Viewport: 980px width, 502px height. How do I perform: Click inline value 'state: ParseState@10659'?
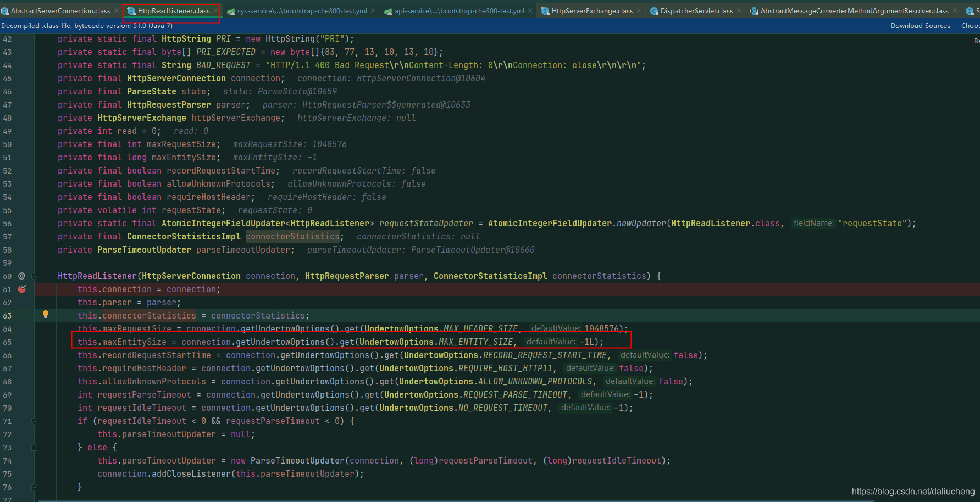pos(280,92)
